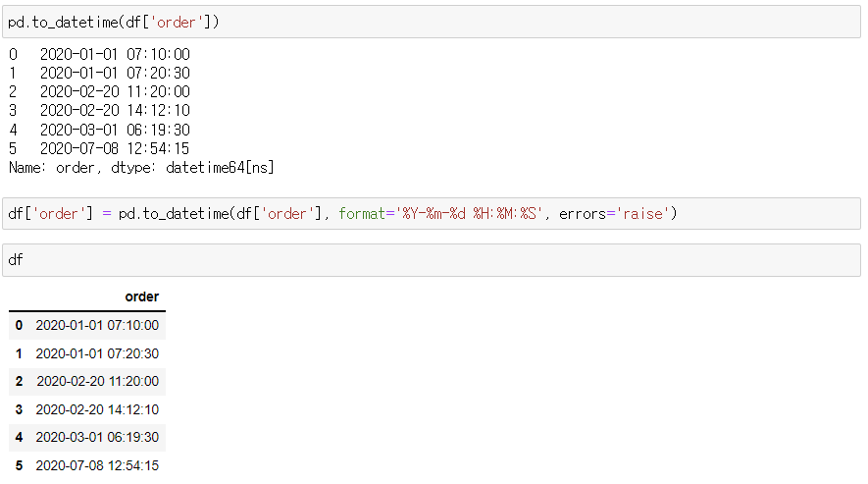
Task: Click the 'Name: order, dtype: datetime64[ns]' line
Action: click(x=141, y=168)
